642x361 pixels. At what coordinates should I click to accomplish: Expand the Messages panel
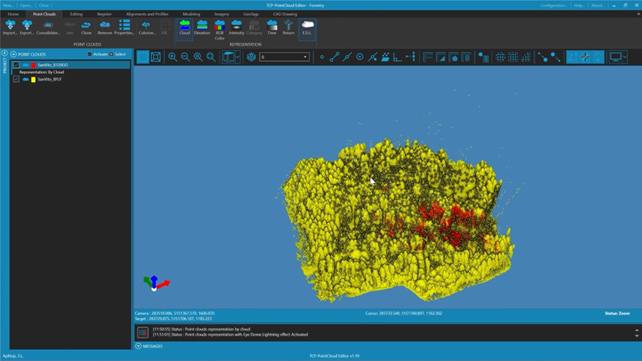click(x=138, y=346)
